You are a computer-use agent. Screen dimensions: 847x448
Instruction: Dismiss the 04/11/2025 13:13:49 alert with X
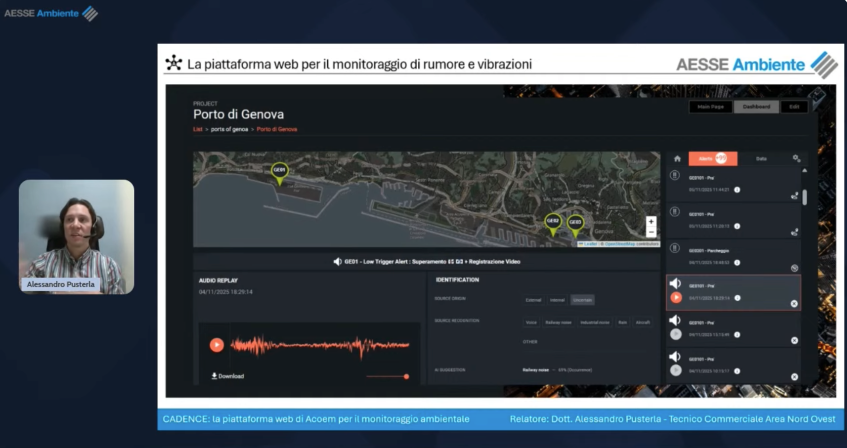(794, 340)
